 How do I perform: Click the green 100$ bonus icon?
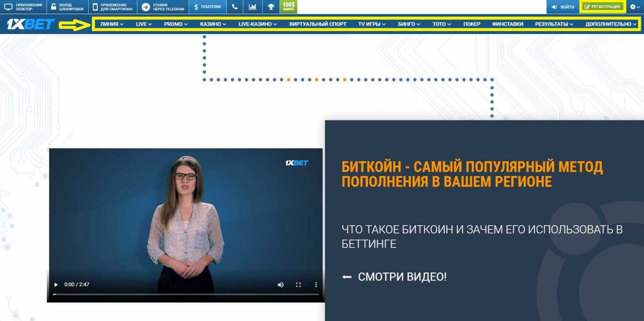[288, 7]
